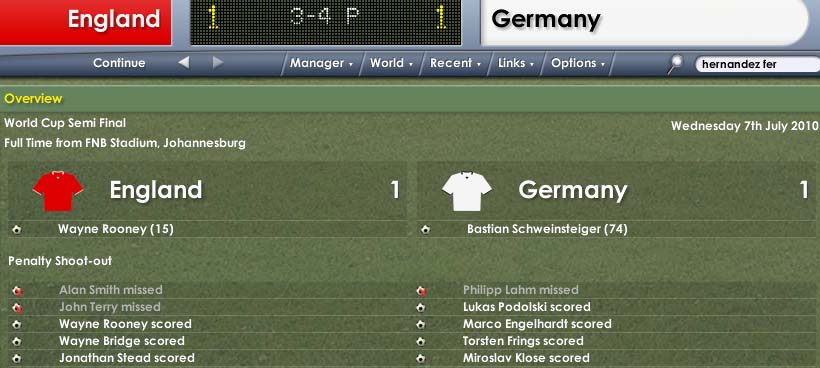
Task: Expand the Recent menu
Action: (x=455, y=63)
